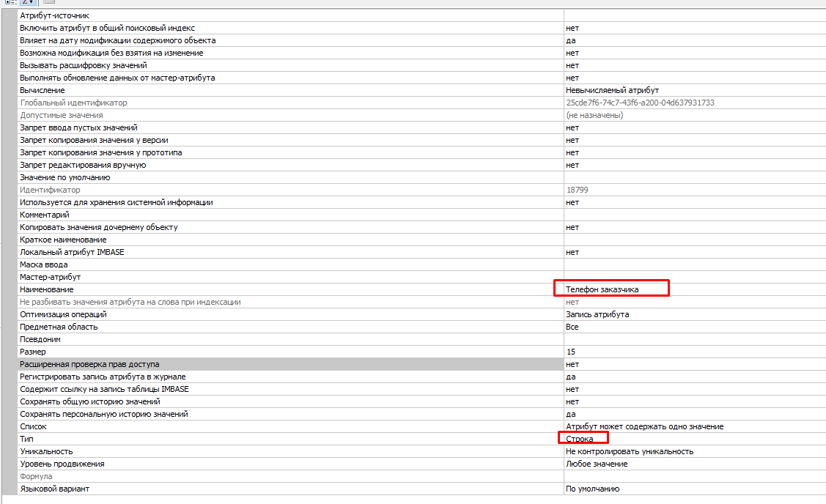Image resolution: width=826 pixels, height=504 pixels.
Task: Click value 'нет' of 'Копировать значения дочернему объекту'
Action: [x=572, y=228]
